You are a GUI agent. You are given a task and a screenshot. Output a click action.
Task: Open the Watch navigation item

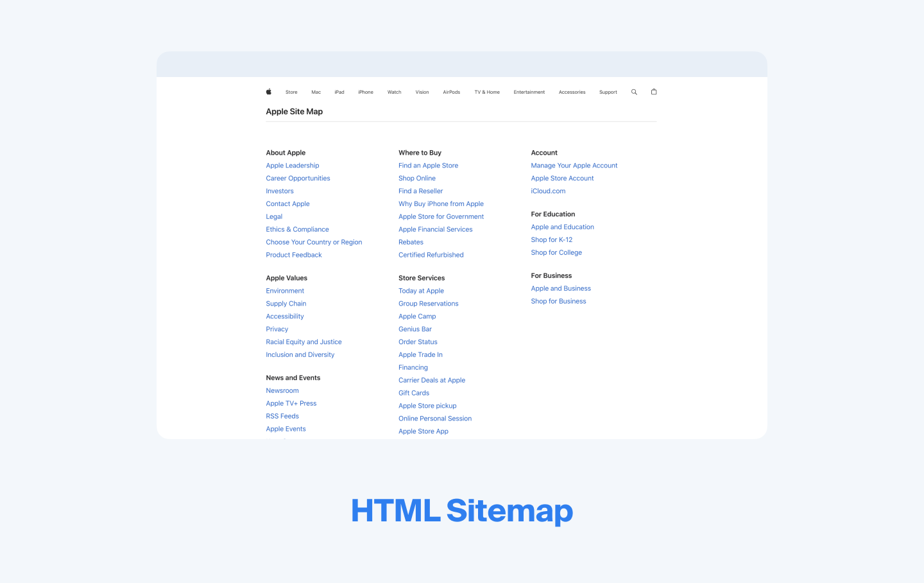pos(395,92)
